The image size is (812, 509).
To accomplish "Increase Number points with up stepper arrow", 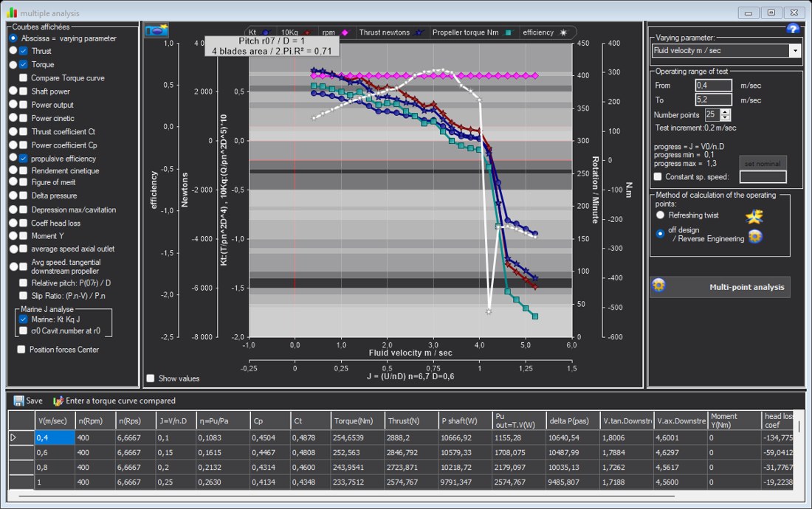I will pyautogui.click(x=726, y=111).
